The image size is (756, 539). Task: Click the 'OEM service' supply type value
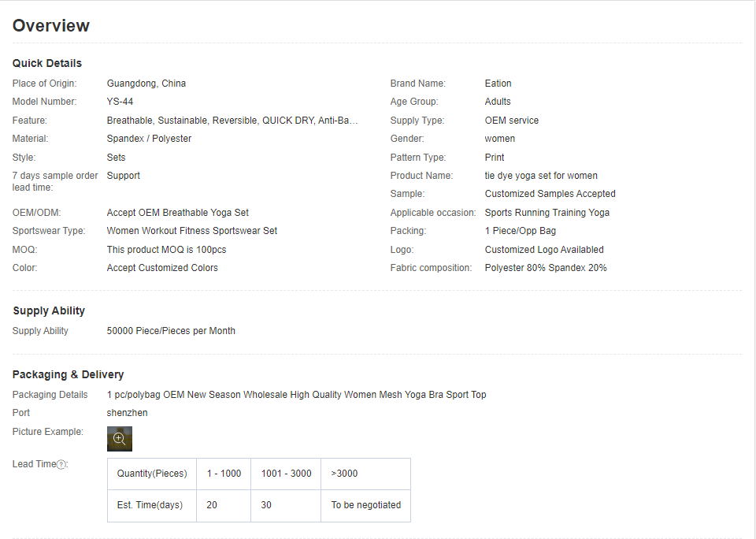click(512, 120)
